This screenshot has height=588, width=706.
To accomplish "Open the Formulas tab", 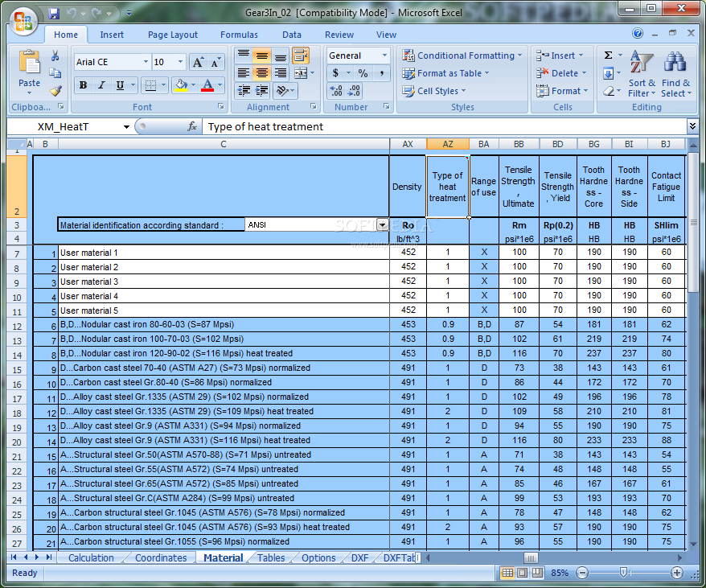I will [x=239, y=35].
